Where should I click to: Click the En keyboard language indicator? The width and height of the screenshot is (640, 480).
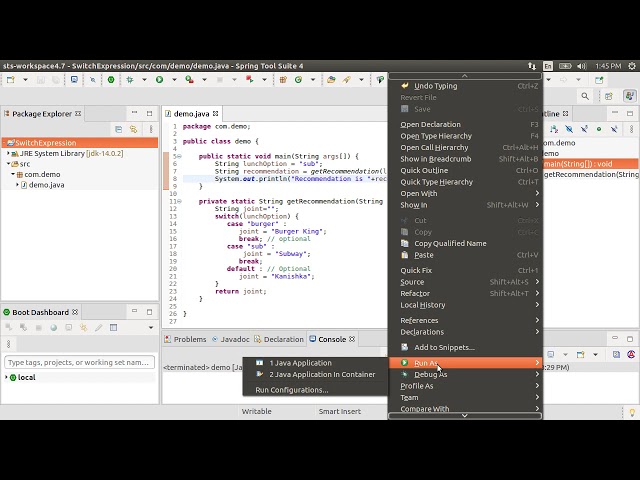(548, 66)
